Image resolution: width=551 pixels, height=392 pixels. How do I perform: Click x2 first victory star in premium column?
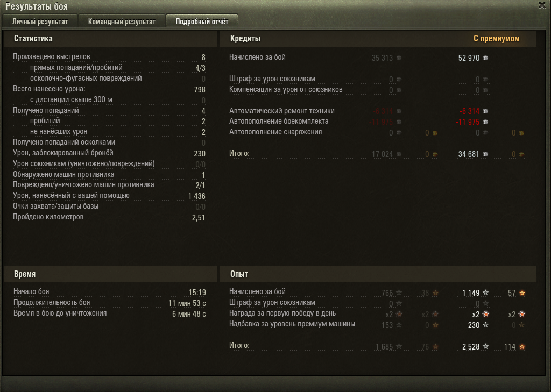[x=486, y=314]
